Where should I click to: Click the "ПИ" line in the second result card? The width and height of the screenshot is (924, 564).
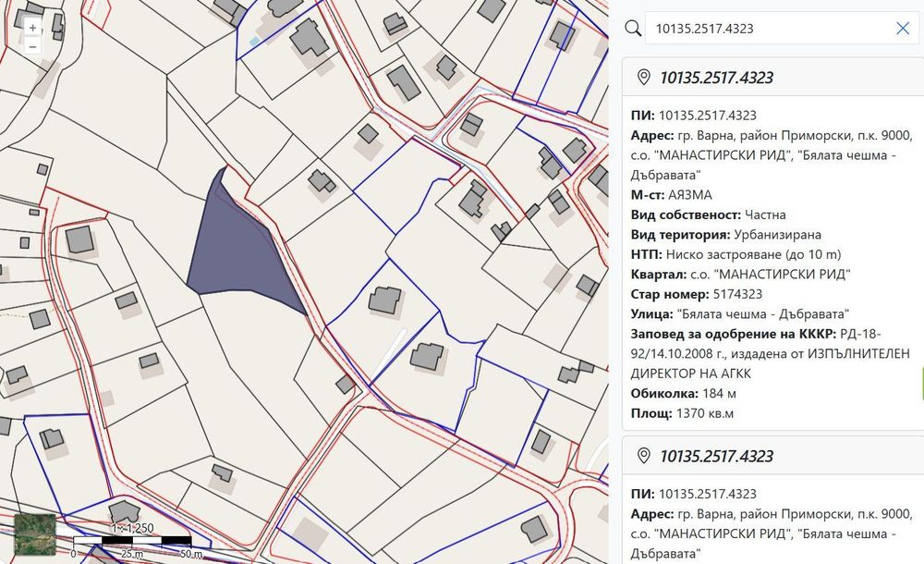[x=693, y=494]
